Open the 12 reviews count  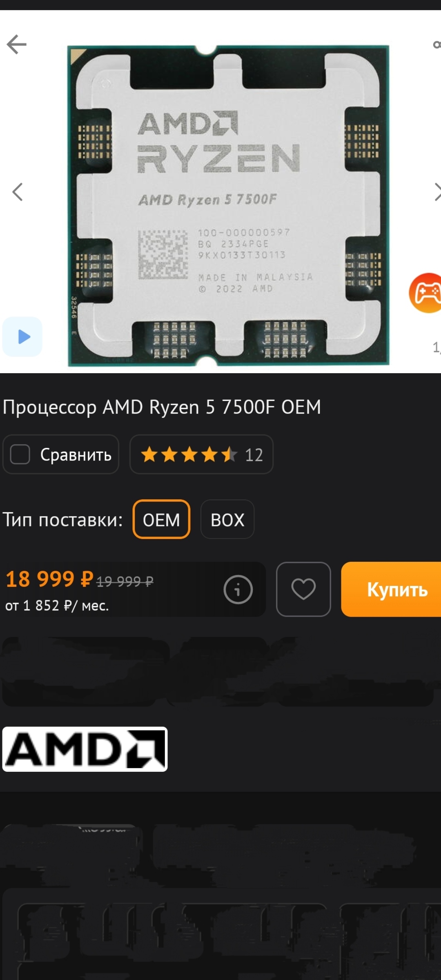[x=254, y=455]
